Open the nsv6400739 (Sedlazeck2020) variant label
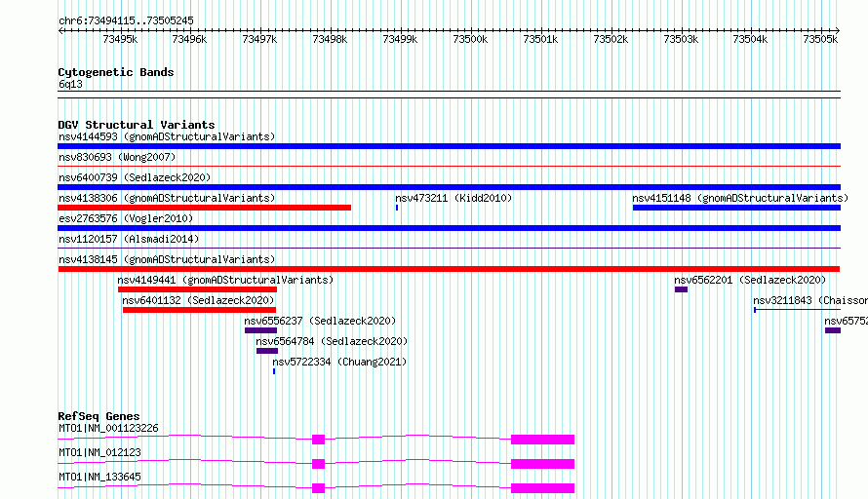 click(135, 177)
